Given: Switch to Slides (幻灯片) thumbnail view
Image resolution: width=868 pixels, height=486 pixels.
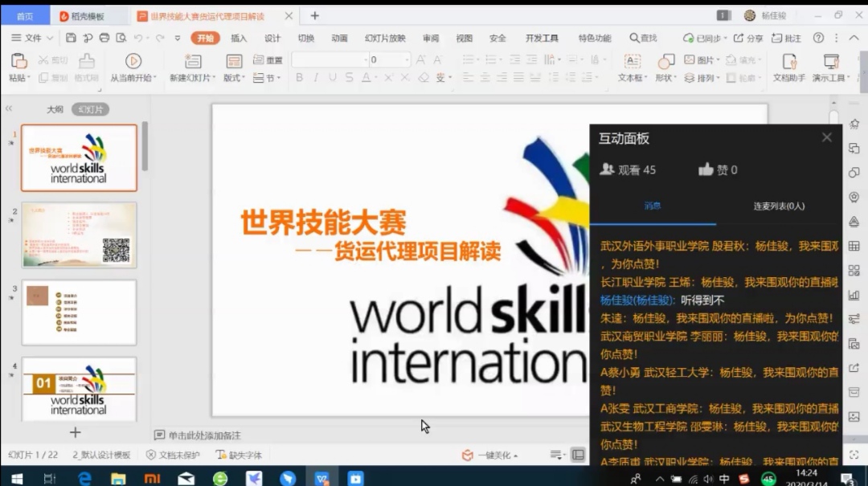Looking at the screenshot, I should (x=90, y=109).
